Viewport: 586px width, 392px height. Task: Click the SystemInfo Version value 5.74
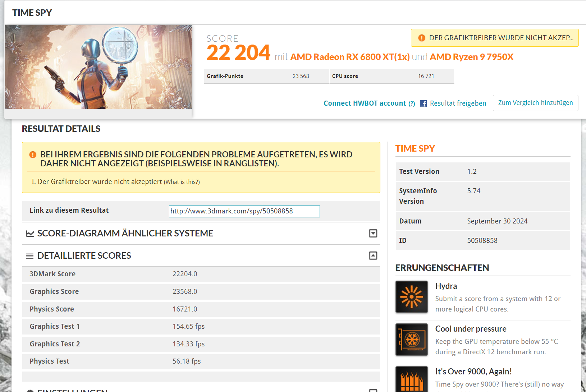tap(474, 191)
